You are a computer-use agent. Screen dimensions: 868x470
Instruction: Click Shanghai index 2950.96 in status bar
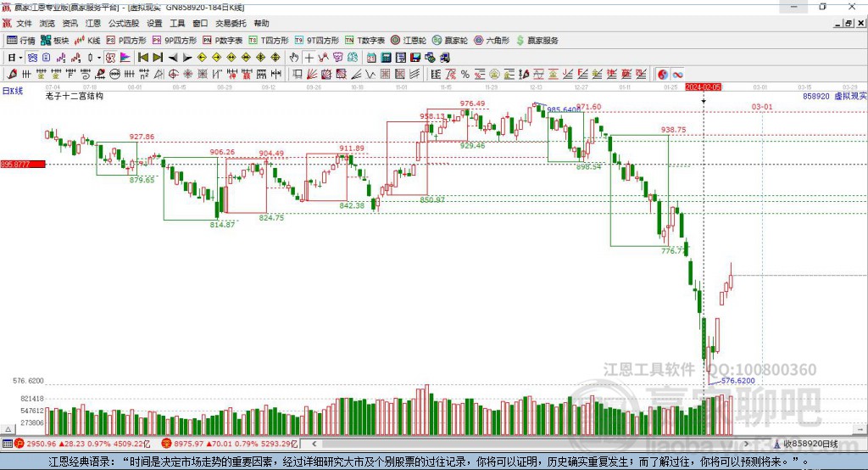click(41, 444)
